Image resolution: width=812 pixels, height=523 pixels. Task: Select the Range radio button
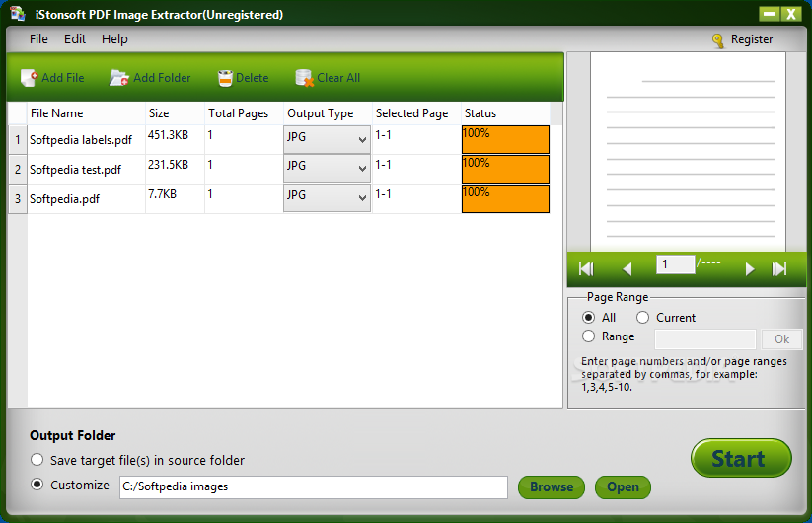click(588, 336)
